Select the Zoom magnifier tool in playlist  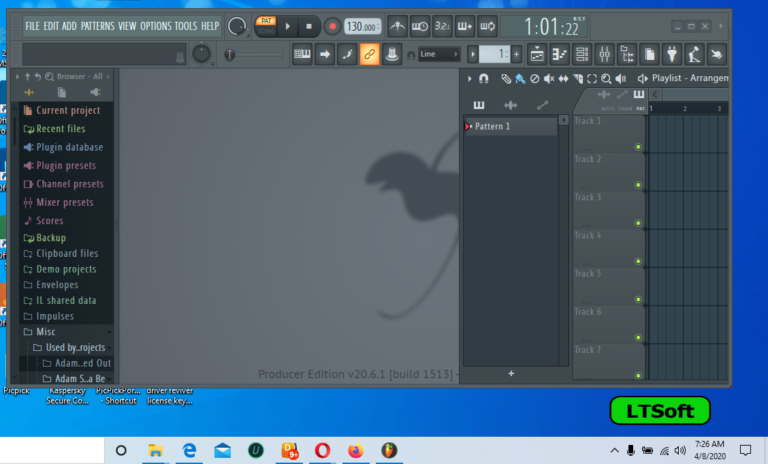coord(606,78)
